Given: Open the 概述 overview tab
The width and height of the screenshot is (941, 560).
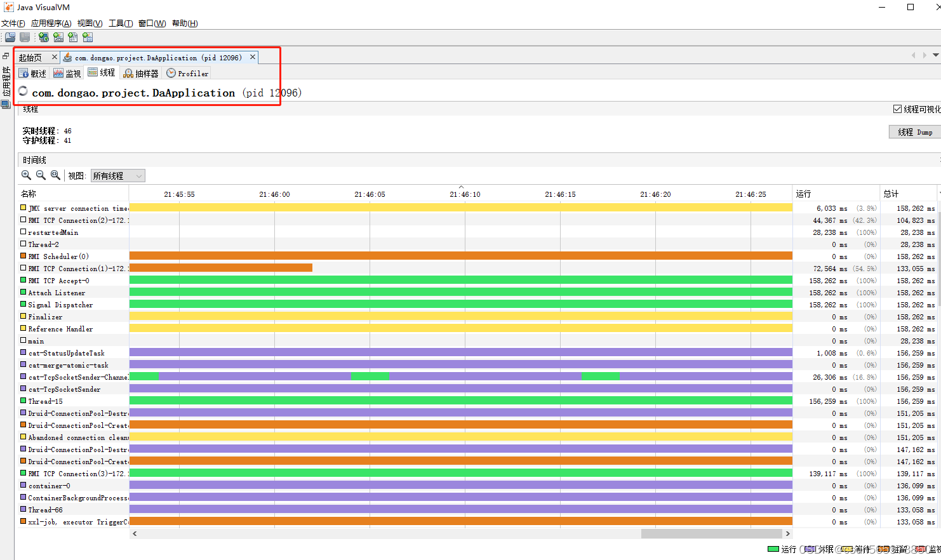Looking at the screenshot, I should click(33, 73).
